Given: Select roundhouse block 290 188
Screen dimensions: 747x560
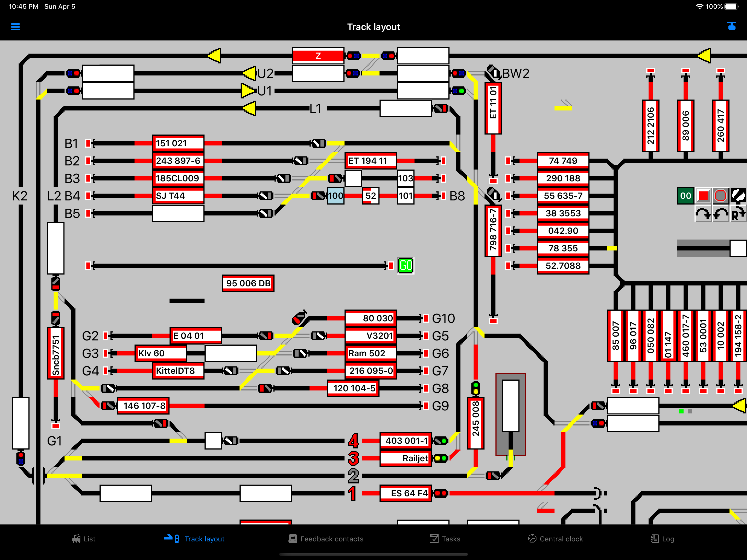Looking at the screenshot, I should 563,178.
